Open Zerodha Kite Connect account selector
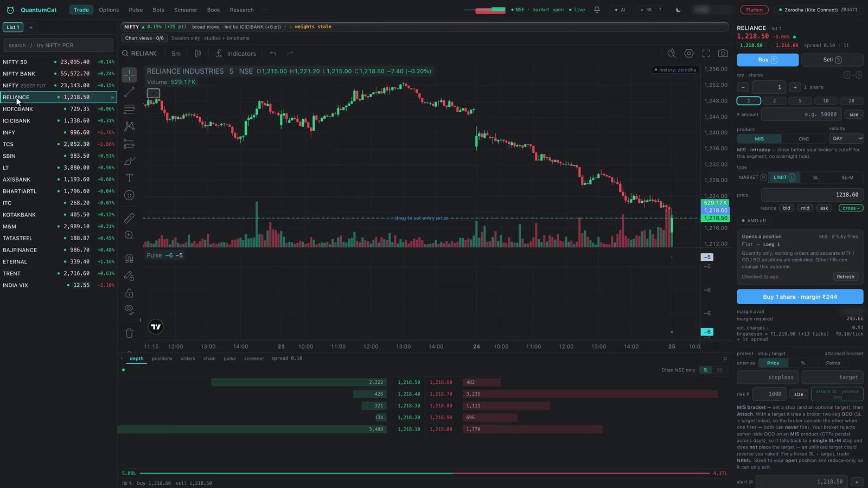Screen dimensions: 868x488 point(819,10)
